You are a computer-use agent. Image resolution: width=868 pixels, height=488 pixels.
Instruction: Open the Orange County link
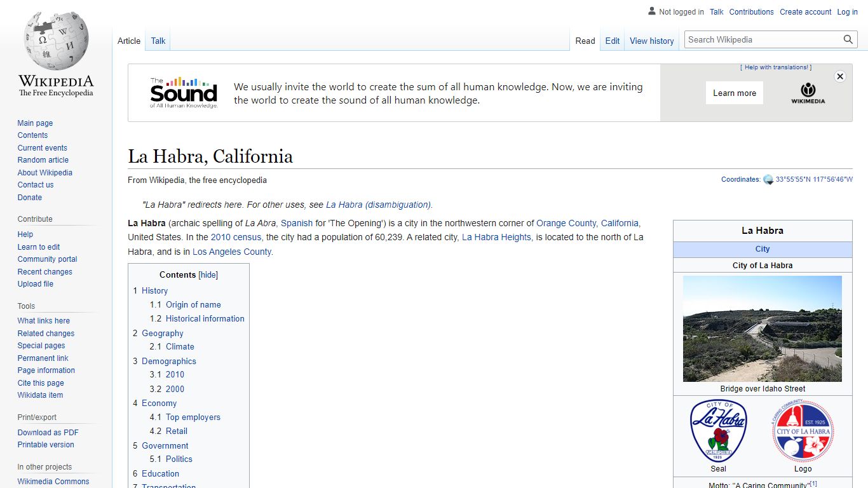566,223
